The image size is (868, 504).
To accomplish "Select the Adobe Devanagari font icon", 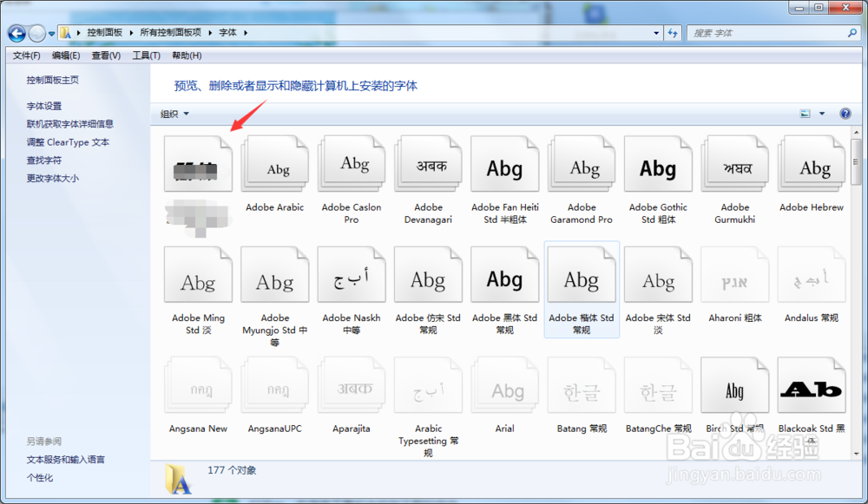I will pyautogui.click(x=429, y=164).
